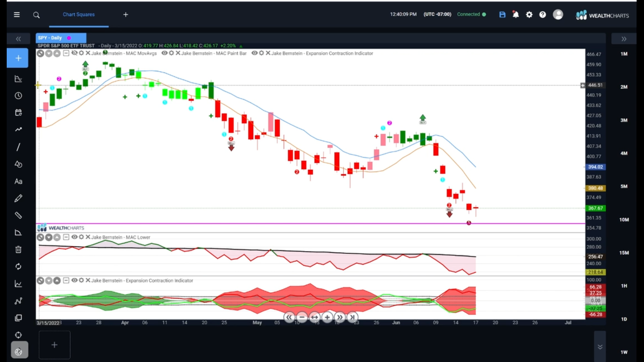Toggle visibility of lower Expansion Contraction Indicator
Viewport: 644px width, 362px height.
point(74,280)
